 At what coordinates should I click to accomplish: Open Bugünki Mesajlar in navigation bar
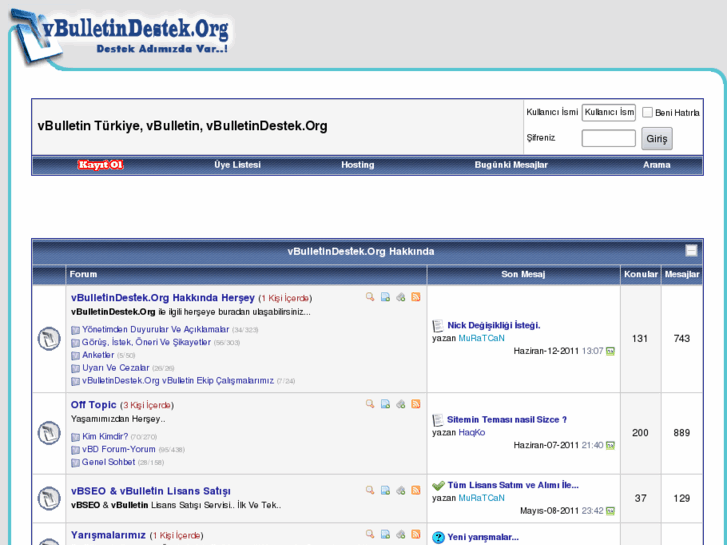tap(511, 165)
